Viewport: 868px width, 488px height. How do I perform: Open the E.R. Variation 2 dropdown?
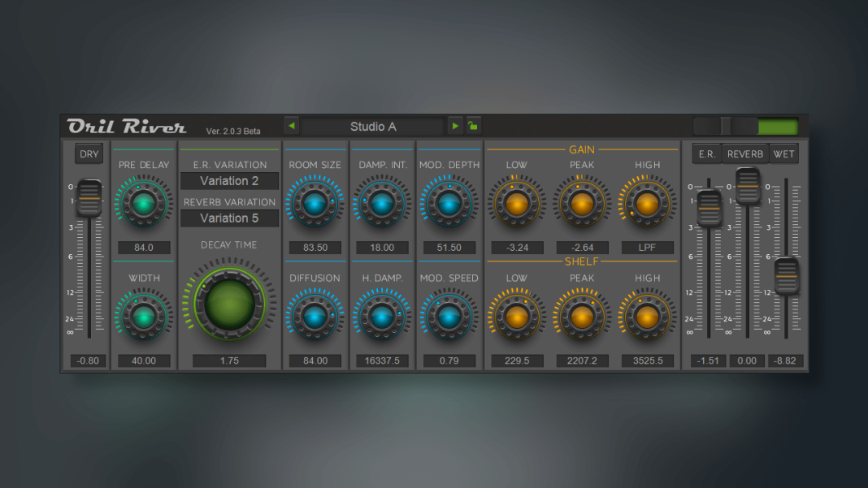pyautogui.click(x=229, y=180)
